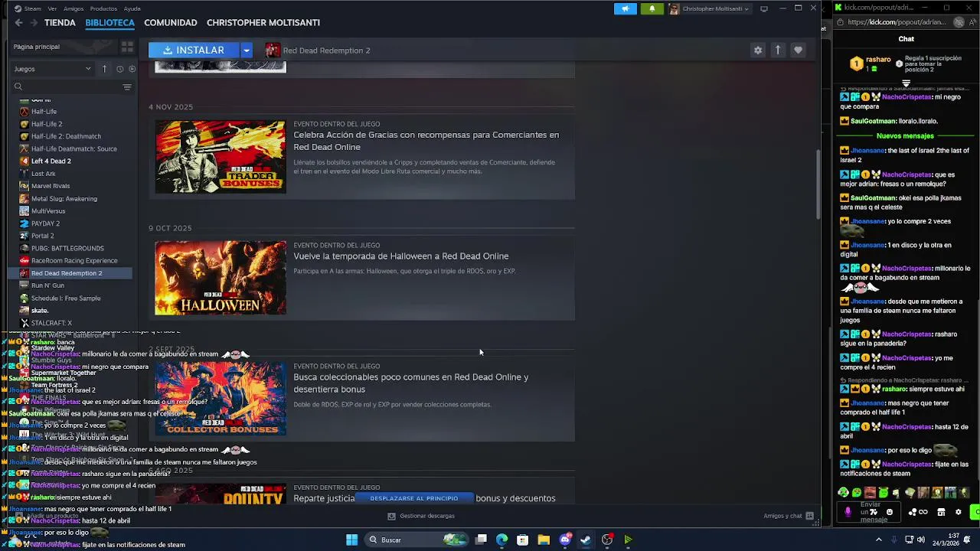
Task: Open the Kick chat emoji picker
Action: click(x=889, y=512)
